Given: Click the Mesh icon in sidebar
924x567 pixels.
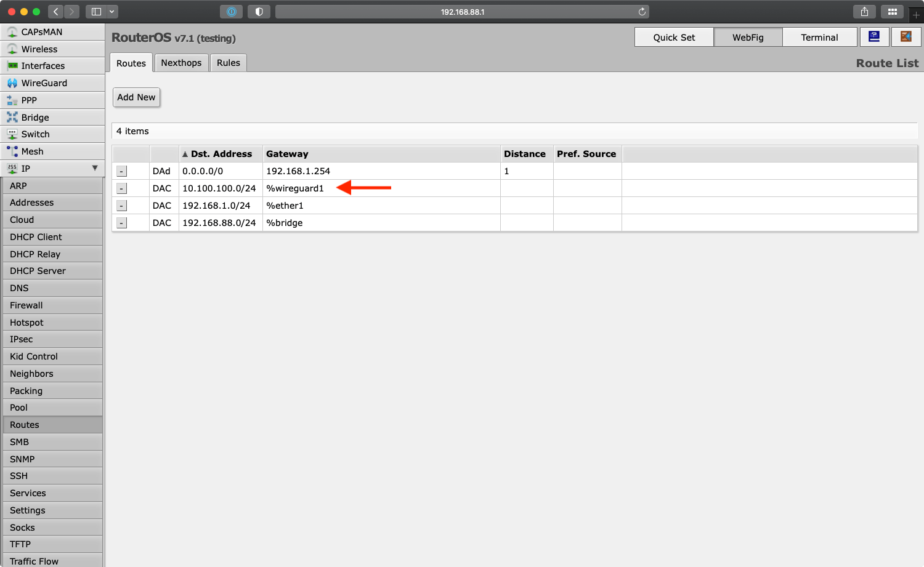Looking at the screenshot, I should point(12,151).
